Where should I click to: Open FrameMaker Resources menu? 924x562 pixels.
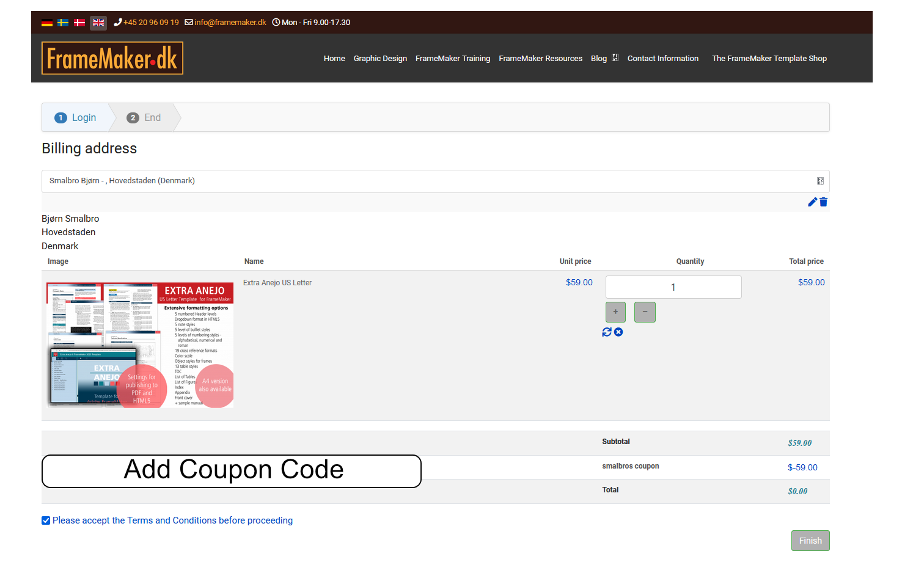pyautogui.click(x=541, y=59)
